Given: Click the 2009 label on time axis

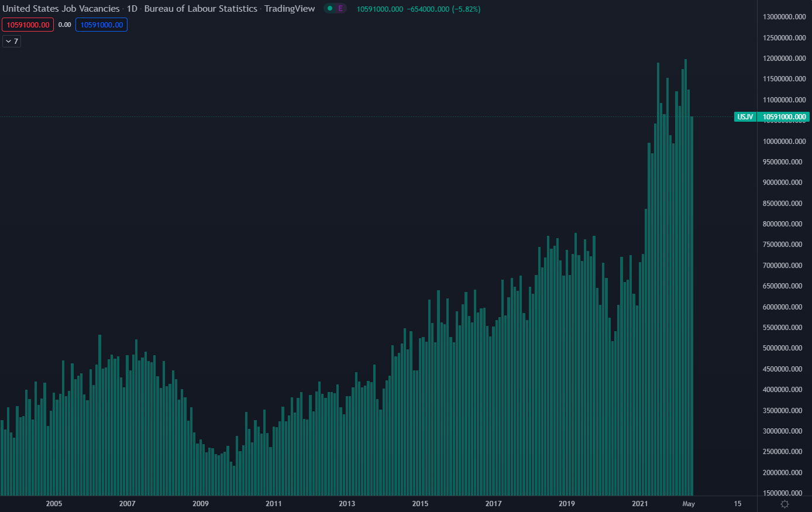Looking at the screenshot, I should click(x=201, y=504).
